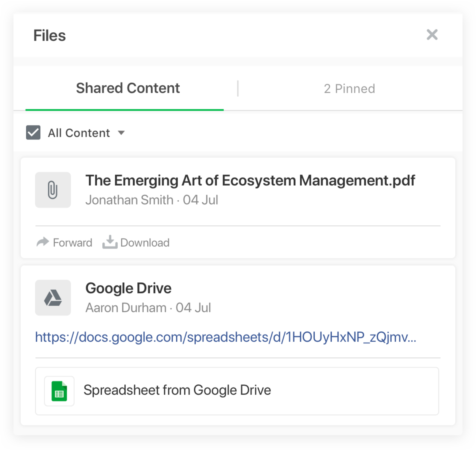Click Jonathan Smith's name under the PDF
476x450 pixels.
[129, 200]
